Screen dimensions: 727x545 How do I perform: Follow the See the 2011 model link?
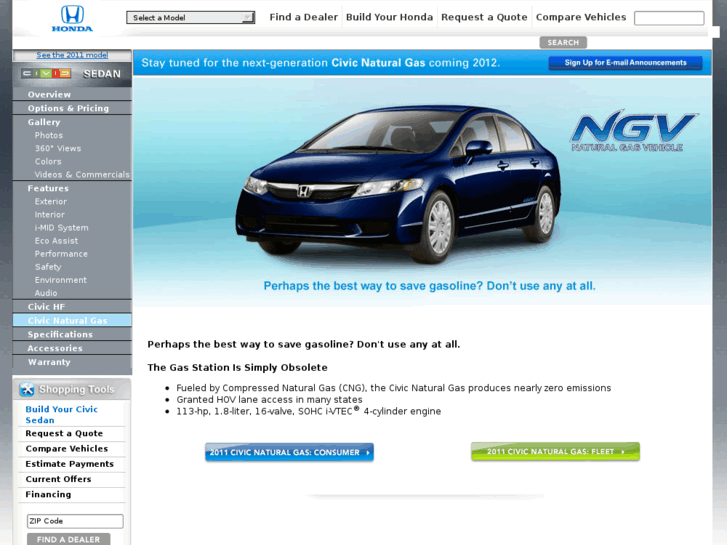coord(72,55)
